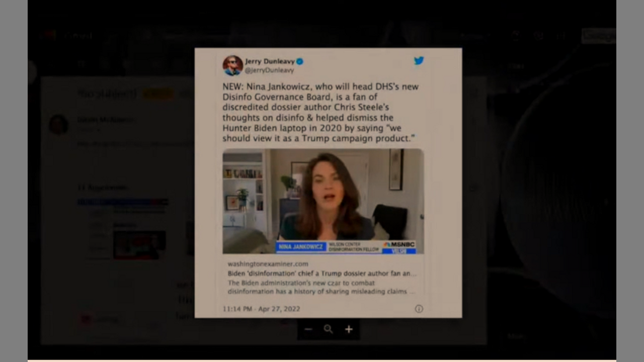Click the @JerryDunleavy handle
This screenshot has height=362, width=644.
(x=269, y=70)
